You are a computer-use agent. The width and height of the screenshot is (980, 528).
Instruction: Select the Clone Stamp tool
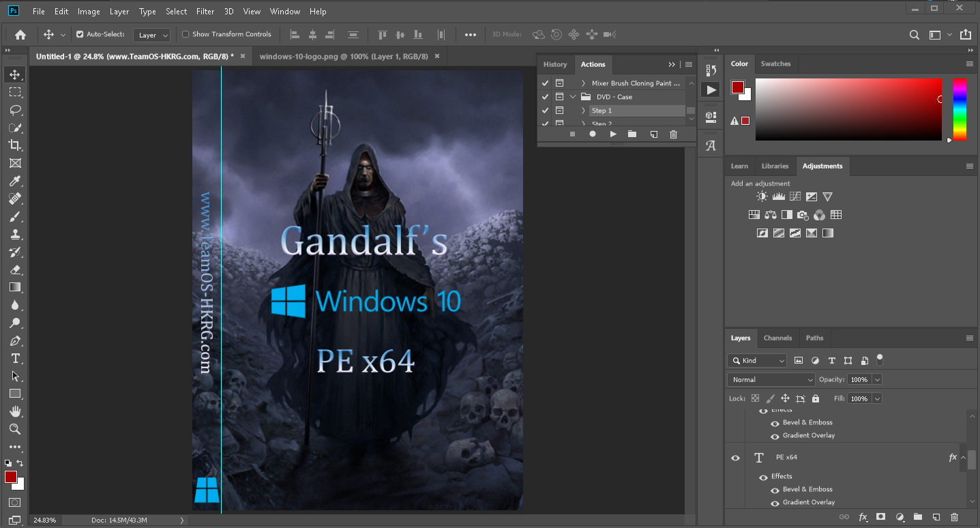pos(15,234)
